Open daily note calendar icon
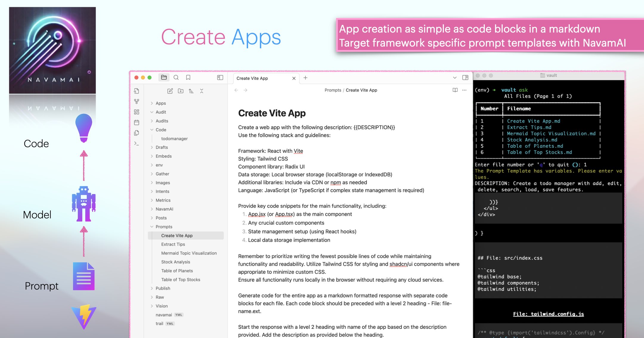 click(x=137, y=122)
